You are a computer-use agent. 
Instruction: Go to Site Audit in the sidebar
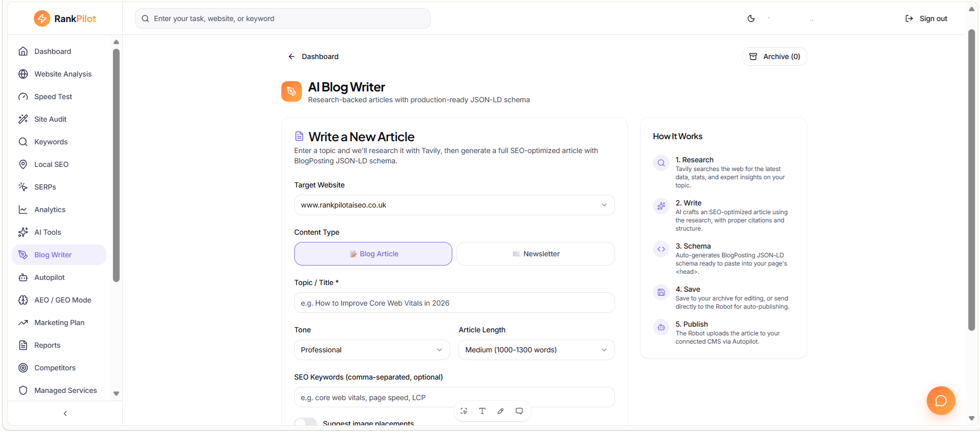click(59, 119)
